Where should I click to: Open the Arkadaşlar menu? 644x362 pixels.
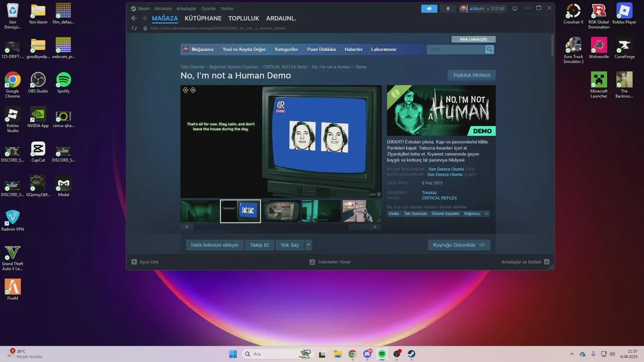(x=186, y=9)
